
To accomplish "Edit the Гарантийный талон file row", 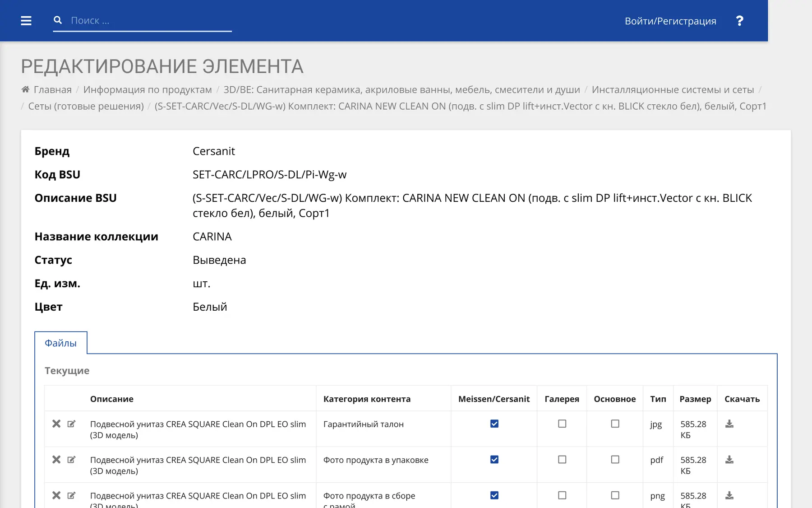I will pyautogui.click(x=71, y=424).
